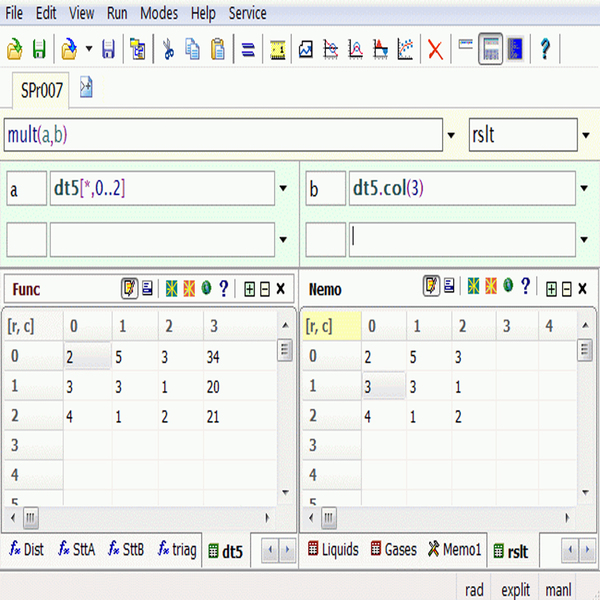This screenshot has height=600, width=600.
Task: Click the scatter plot chart icon
Action: pyautogui.click(x=405, y=49)
